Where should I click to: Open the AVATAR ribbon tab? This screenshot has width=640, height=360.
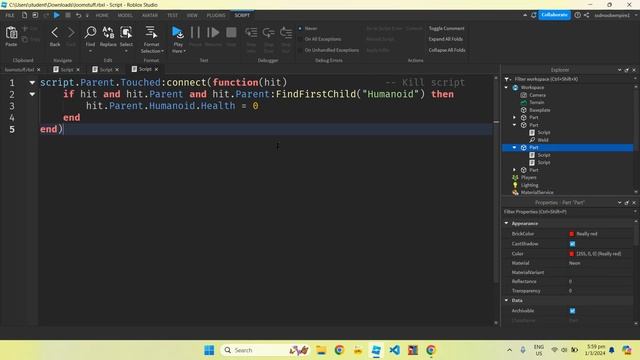150,15
